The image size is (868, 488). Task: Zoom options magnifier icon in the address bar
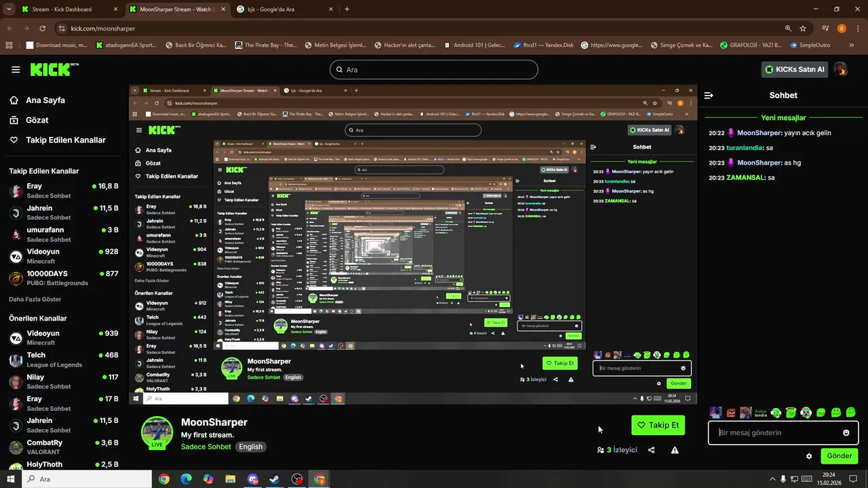[x=788, y=28]
